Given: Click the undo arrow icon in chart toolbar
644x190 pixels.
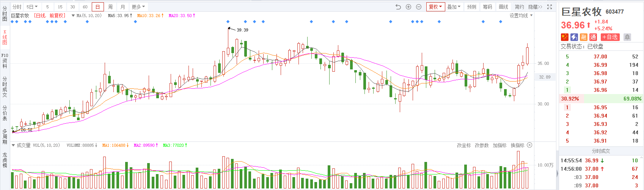Looking at the screenshot, I should (398, 7).
